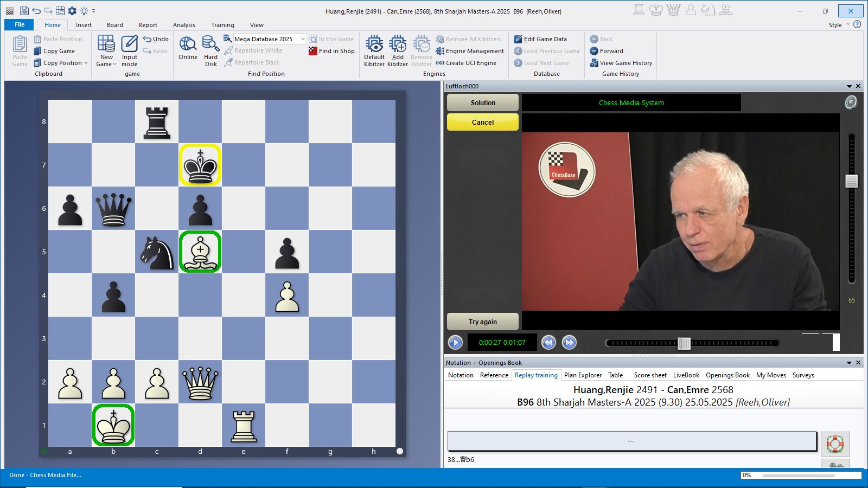Click the lifebuoy hint icon
The image size is (868, 488).
(x=835, y=444)
